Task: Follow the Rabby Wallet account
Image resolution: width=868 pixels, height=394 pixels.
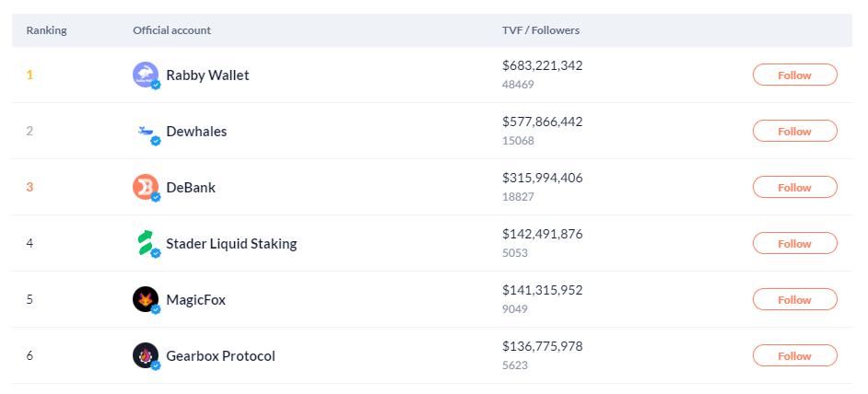Action: 794,75
